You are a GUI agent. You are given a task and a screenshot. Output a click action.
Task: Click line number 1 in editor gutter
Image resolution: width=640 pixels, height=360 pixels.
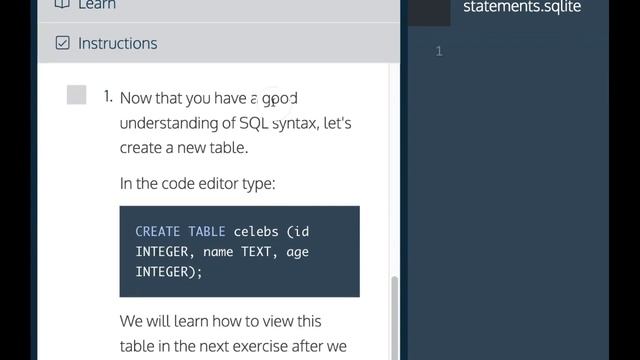(439, 51)
